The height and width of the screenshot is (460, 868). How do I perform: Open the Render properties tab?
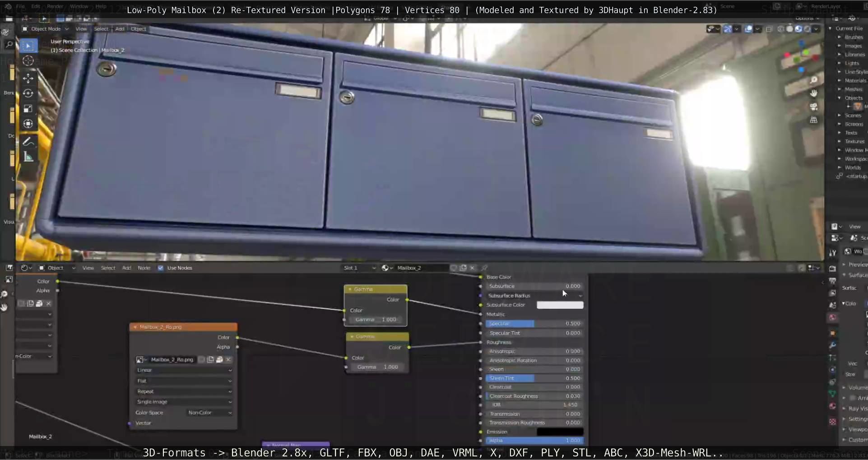pyautogui.click(x=833, y=268)
